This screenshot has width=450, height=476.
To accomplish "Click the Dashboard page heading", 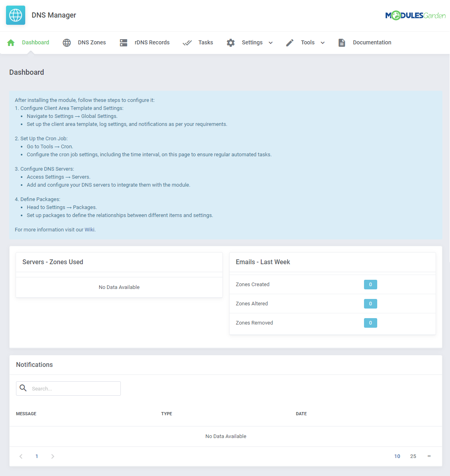I will 27,72.
